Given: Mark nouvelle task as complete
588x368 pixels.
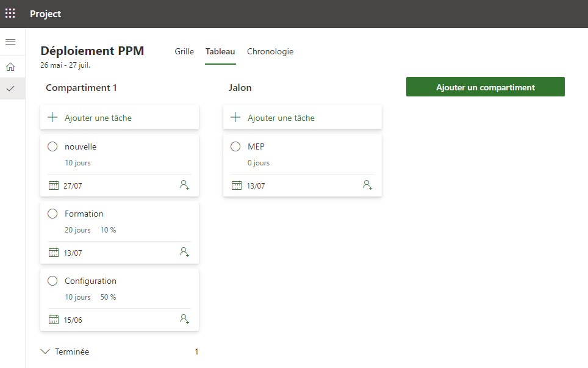Looking at the screenshot, I should click(52, 146).
